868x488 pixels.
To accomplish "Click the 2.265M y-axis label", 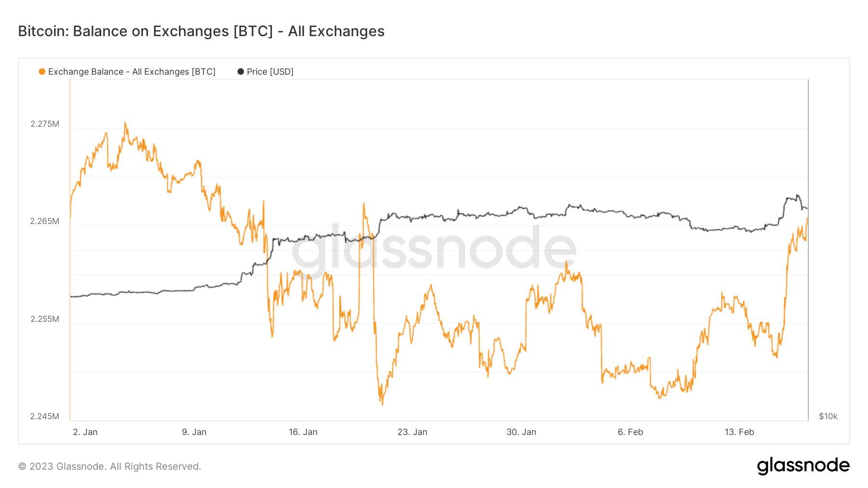I will pos(45,221).
